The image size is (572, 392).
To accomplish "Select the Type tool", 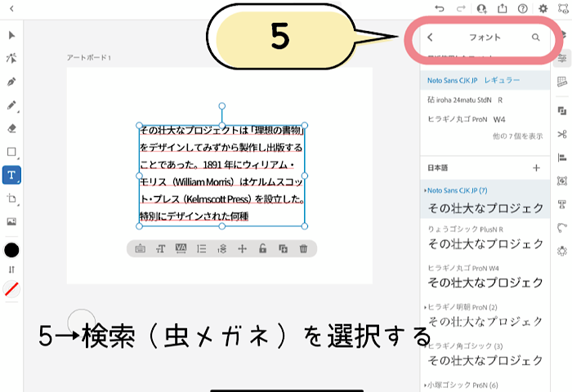I will coord(11,175).
